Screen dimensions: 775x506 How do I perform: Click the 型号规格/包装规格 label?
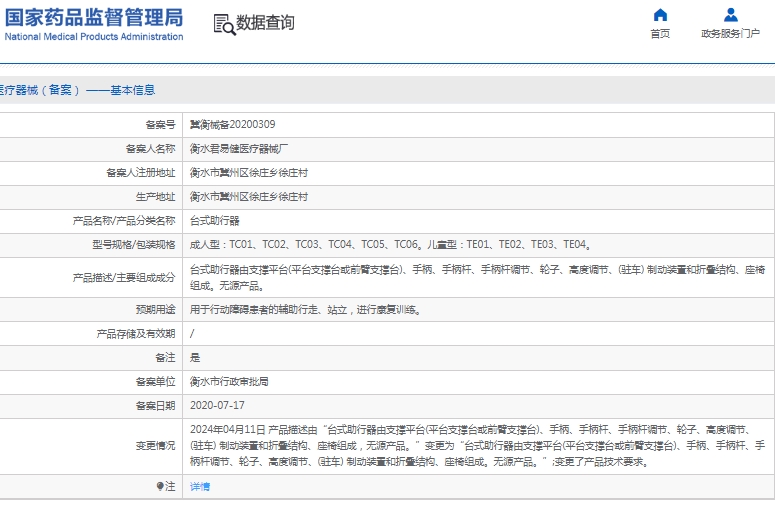[133, 245]
